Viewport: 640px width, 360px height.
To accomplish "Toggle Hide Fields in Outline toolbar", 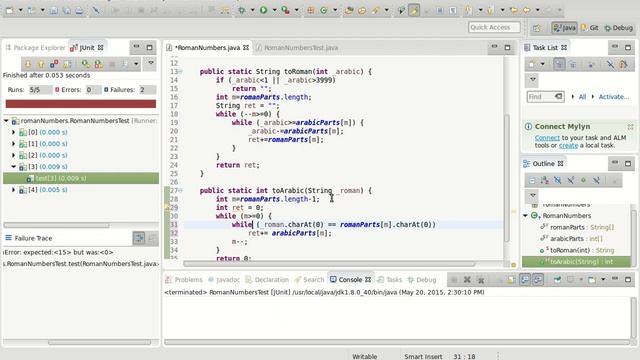I will (x=558, y=180).
